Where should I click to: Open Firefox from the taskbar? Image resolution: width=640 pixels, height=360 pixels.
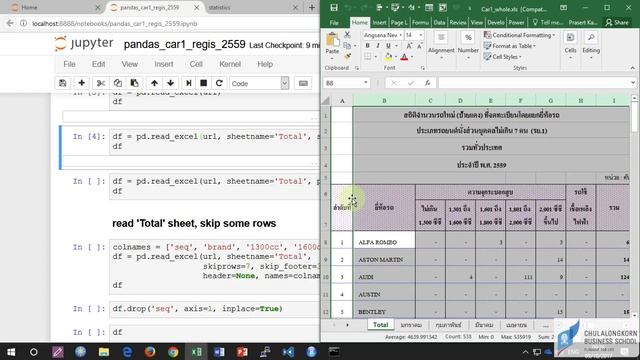tap(150, 351)
